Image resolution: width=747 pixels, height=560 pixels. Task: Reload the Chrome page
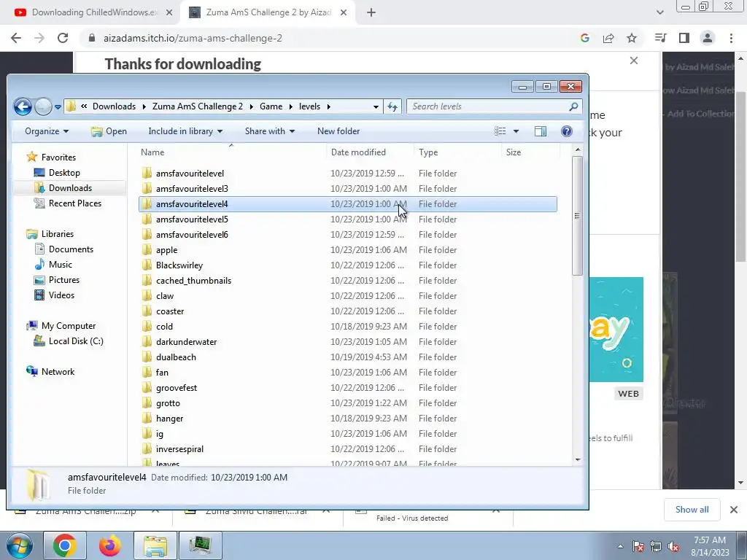click(x=63, y=38)
